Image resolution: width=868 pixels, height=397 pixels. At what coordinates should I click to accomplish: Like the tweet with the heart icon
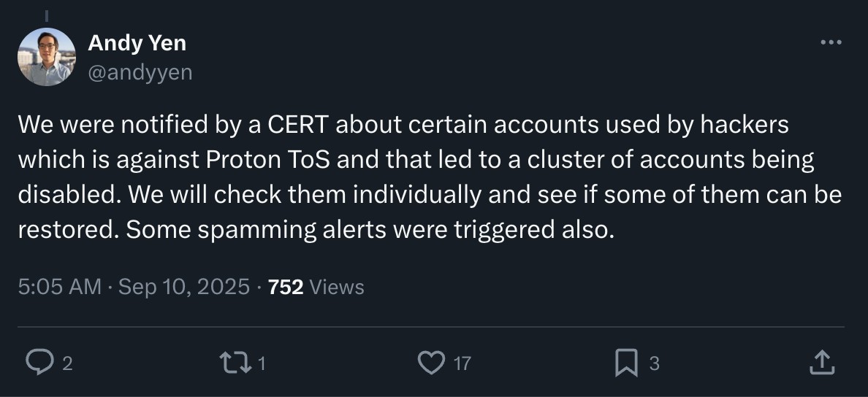pyautogui.click(x=432, y=362)
